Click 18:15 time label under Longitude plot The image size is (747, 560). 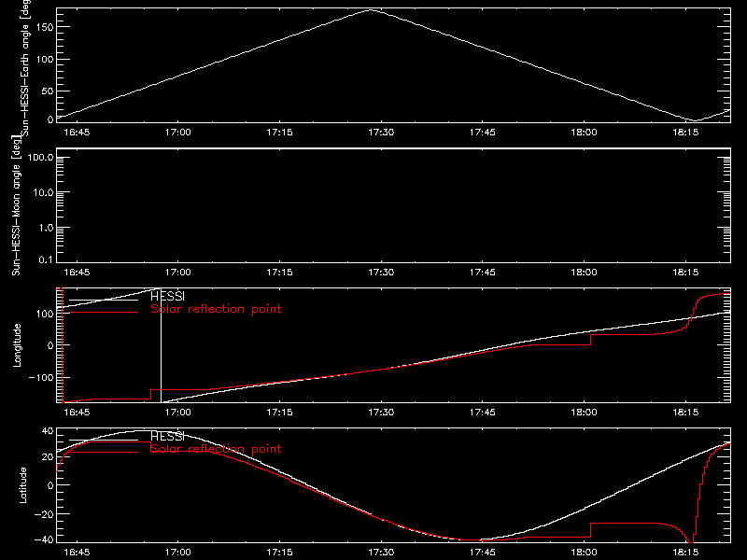[x=685, y=413]
